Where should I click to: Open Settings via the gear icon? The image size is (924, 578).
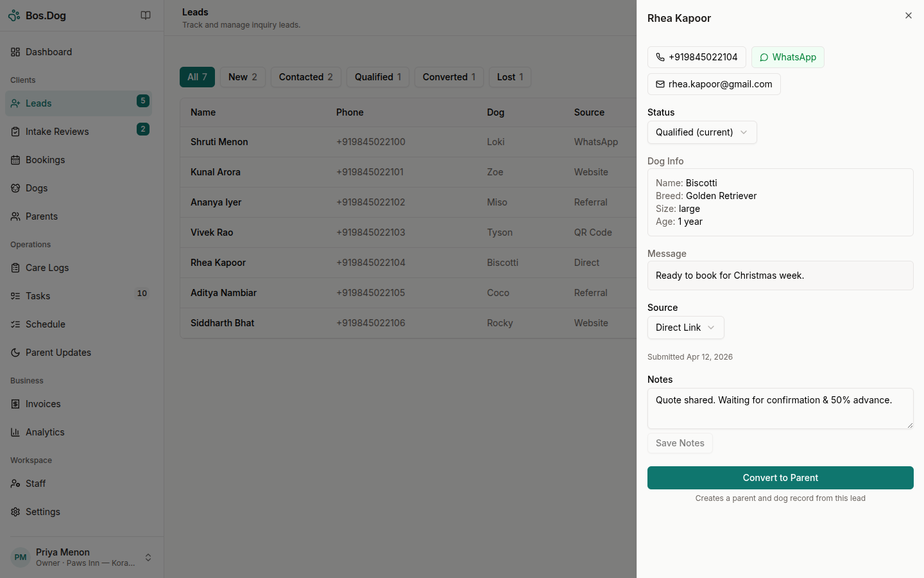click(x=15, y=512)
